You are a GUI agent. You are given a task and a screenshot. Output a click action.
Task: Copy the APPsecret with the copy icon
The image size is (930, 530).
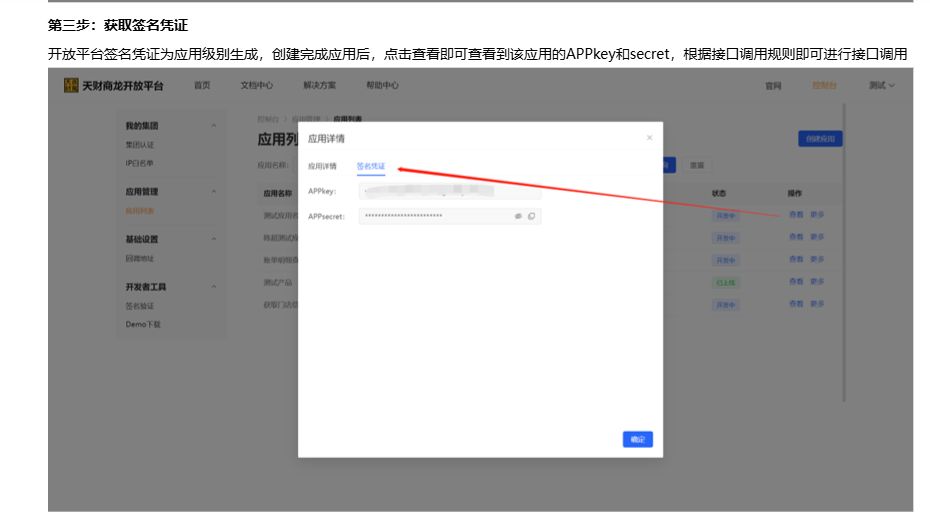coord(531,216)
